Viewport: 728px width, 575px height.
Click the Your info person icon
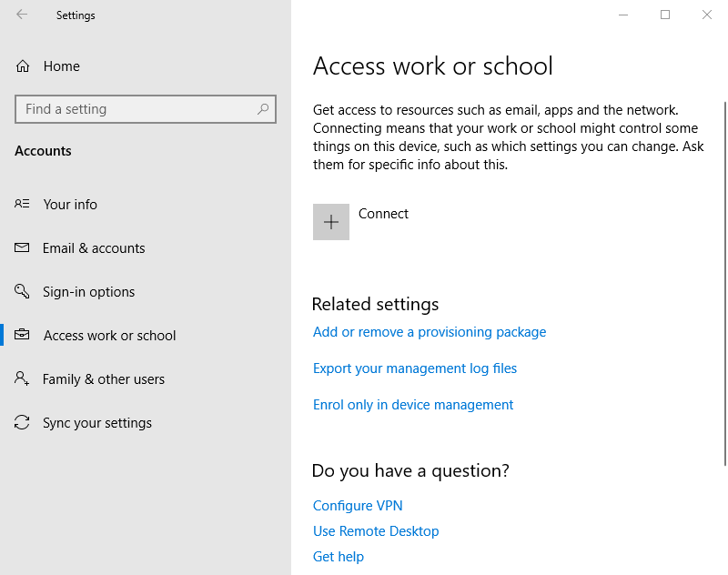pyautogui.click(x=23, y=205)
